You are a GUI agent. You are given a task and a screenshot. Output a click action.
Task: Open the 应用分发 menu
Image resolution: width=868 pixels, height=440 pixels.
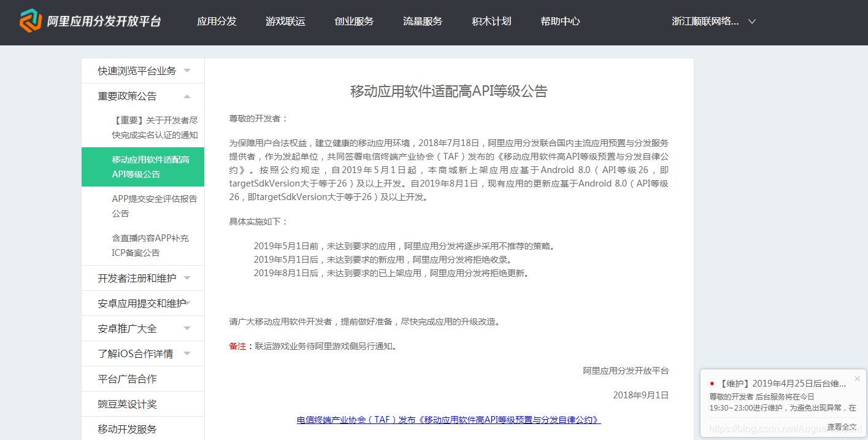(x=217, y=21)
